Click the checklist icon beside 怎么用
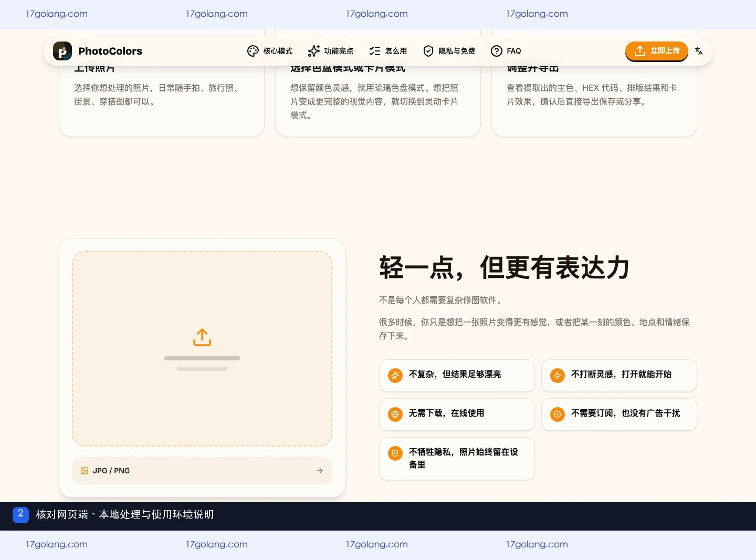Image resolution: width=756 pixels, height=560 pixels. (x=375, y=51)
